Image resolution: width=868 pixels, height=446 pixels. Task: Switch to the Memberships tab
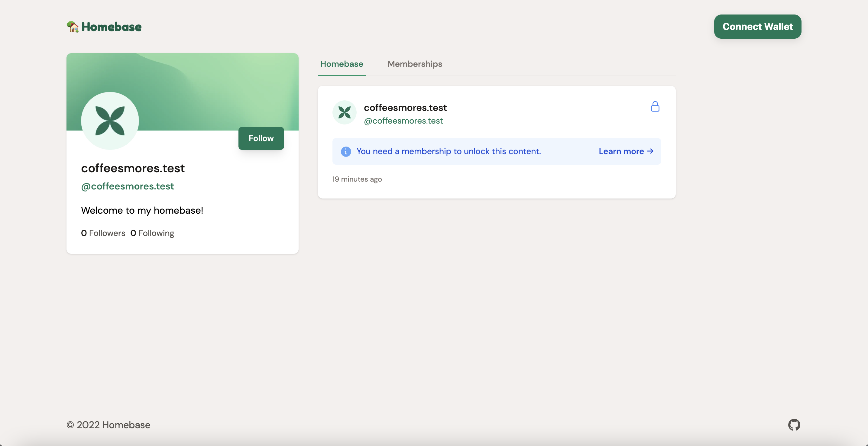coord(414,64)
